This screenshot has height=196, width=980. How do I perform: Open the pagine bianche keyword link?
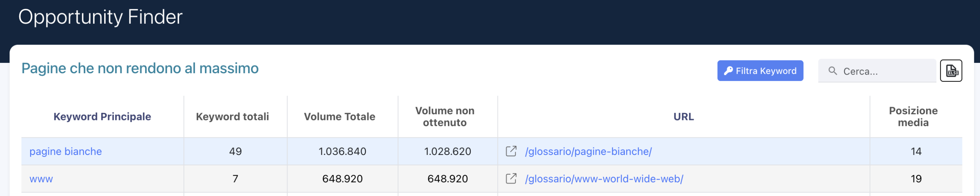click(x=66, y=152)
